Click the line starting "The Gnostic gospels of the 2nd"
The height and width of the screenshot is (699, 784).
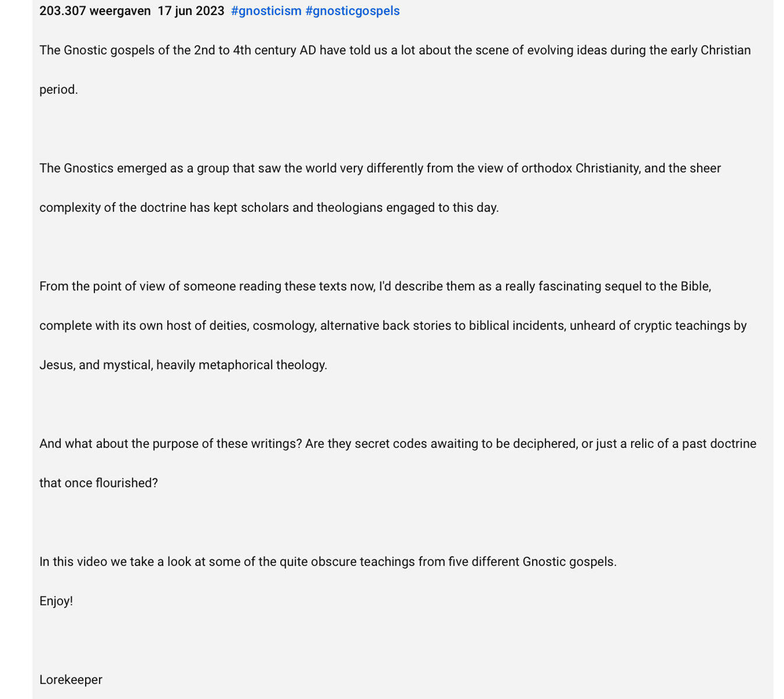[395, 51]
